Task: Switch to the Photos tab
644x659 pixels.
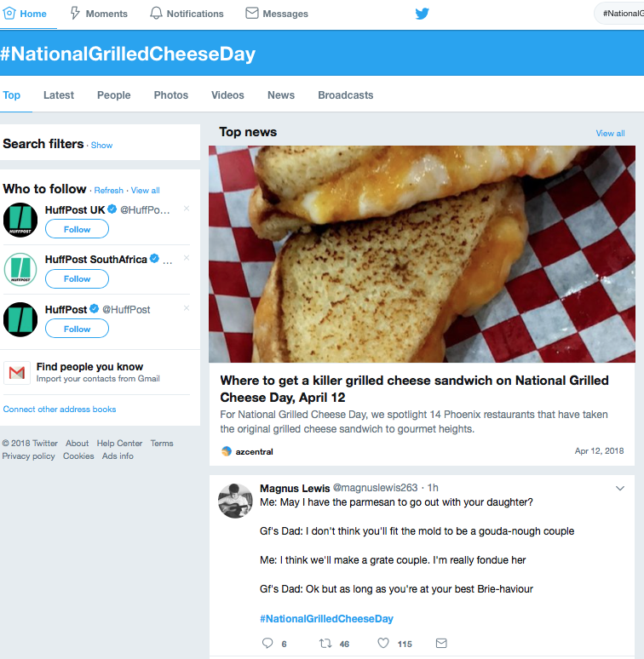Action: (x=170, y=95)
